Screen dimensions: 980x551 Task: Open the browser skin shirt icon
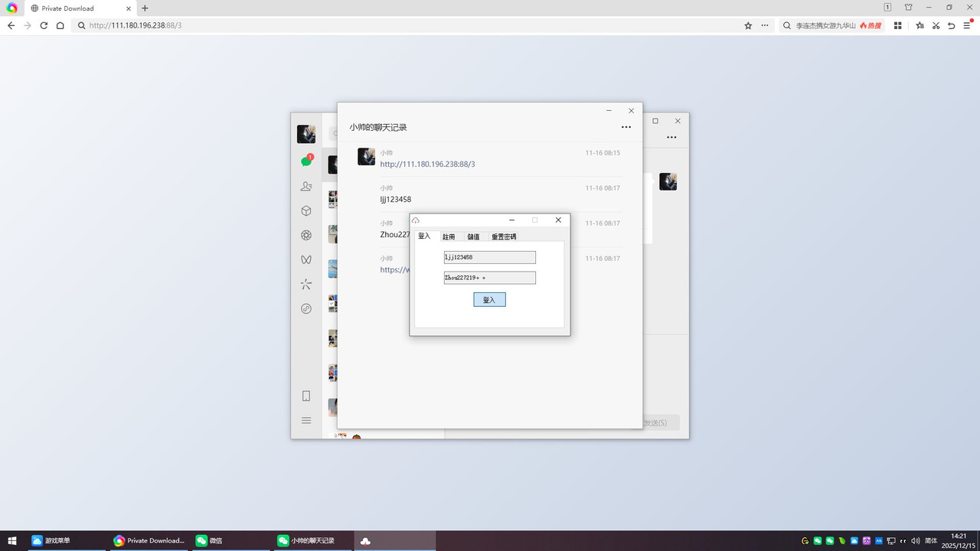click(x=908, y=7)
